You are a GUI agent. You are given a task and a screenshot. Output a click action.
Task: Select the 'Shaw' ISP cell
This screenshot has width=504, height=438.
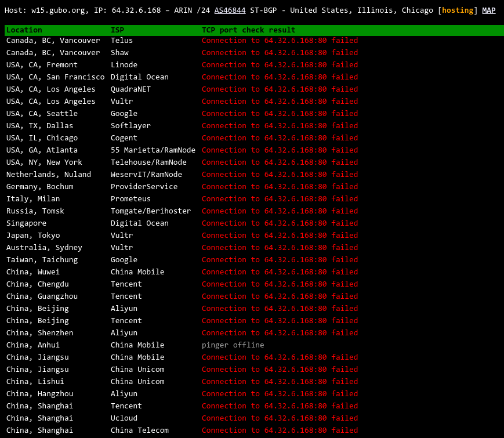(x=119, y=53)
